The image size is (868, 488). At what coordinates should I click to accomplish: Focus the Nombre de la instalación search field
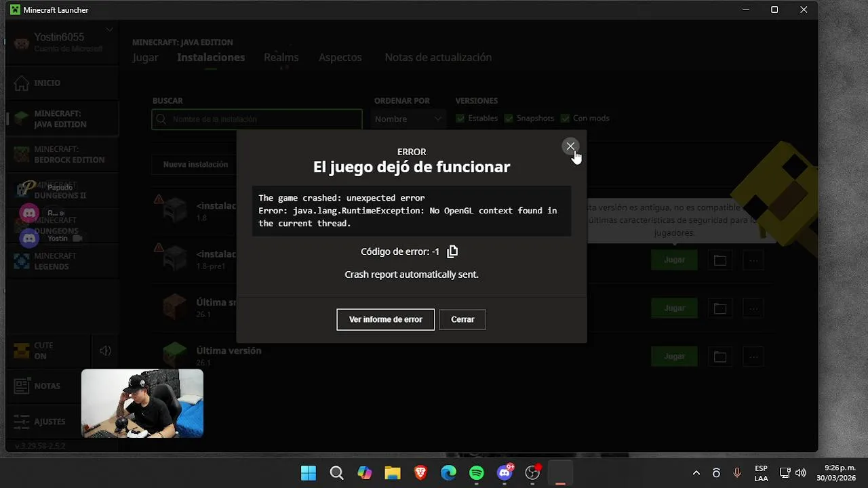click(257, 119)
